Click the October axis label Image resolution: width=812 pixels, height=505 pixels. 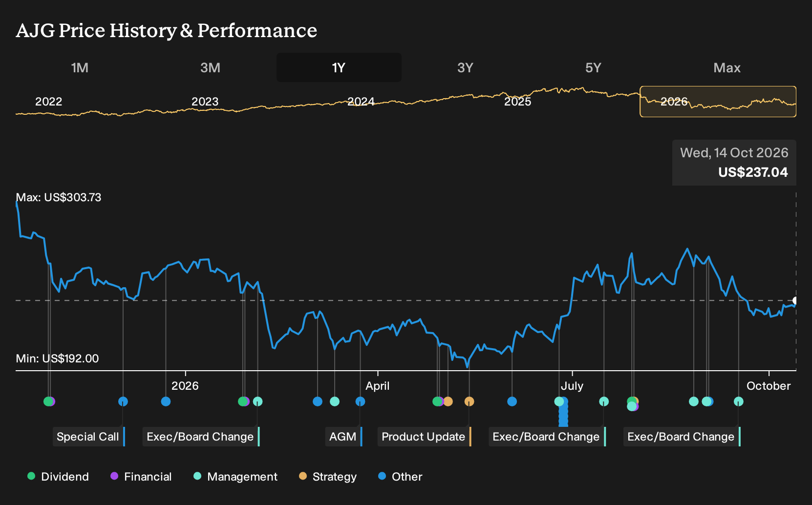pyautogui.click(x=769, y=386)
